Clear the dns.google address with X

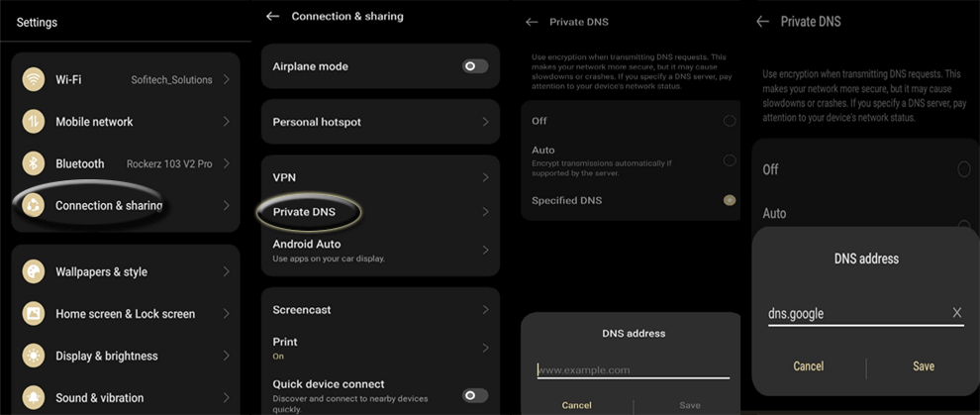(x=956, y=313)
